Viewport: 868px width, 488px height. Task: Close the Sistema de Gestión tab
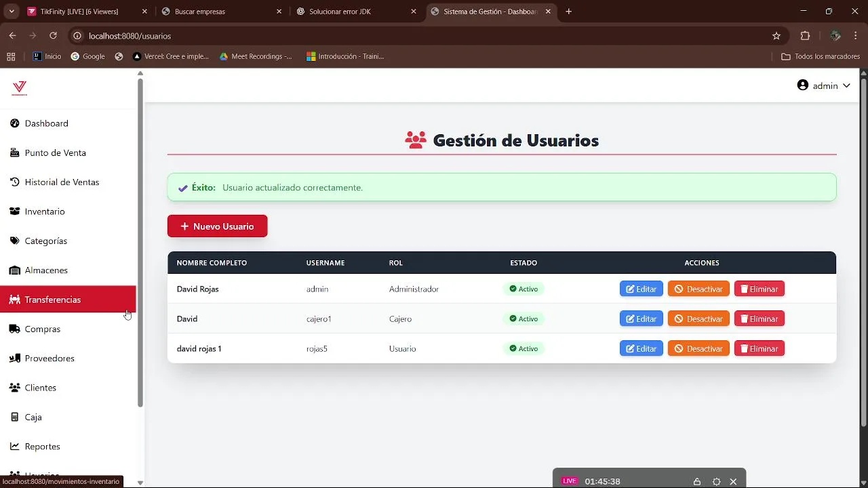pyautogui.click(x=548, y=12)
